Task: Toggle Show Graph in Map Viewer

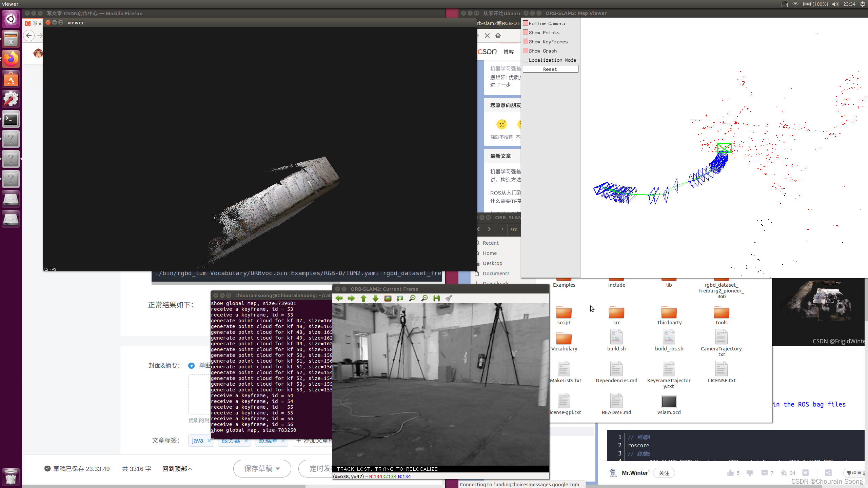Action: pos(526,50)
